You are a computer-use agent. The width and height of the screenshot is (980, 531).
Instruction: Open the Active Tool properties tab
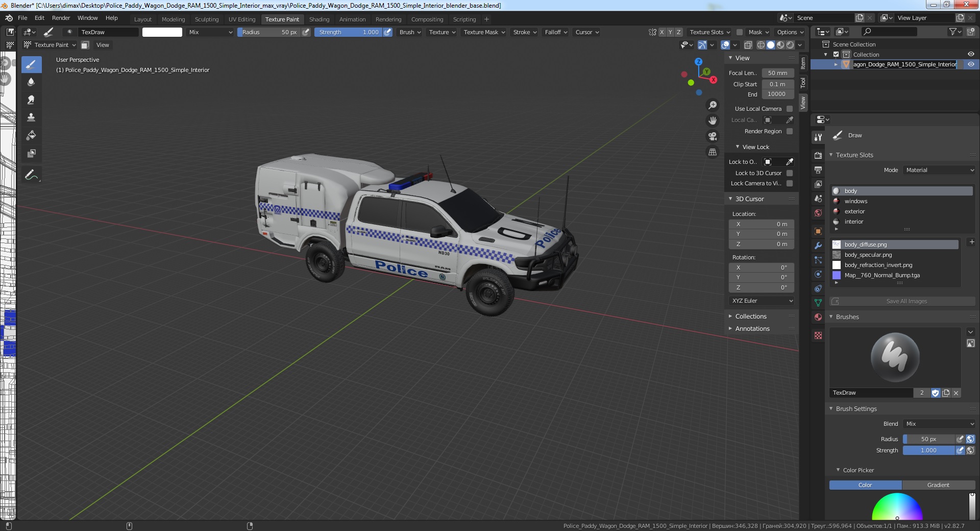click(818, 137)
